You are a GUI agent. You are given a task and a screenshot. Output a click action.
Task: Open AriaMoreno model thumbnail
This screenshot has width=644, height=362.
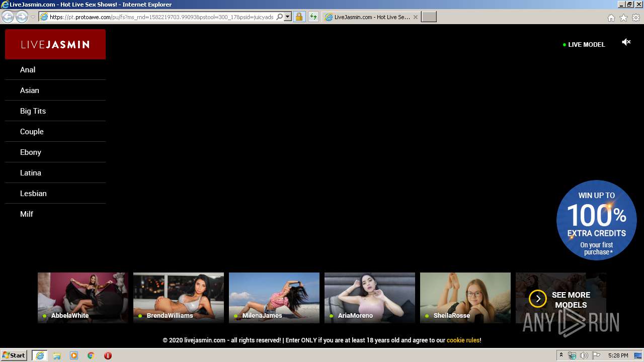[370, 298]
